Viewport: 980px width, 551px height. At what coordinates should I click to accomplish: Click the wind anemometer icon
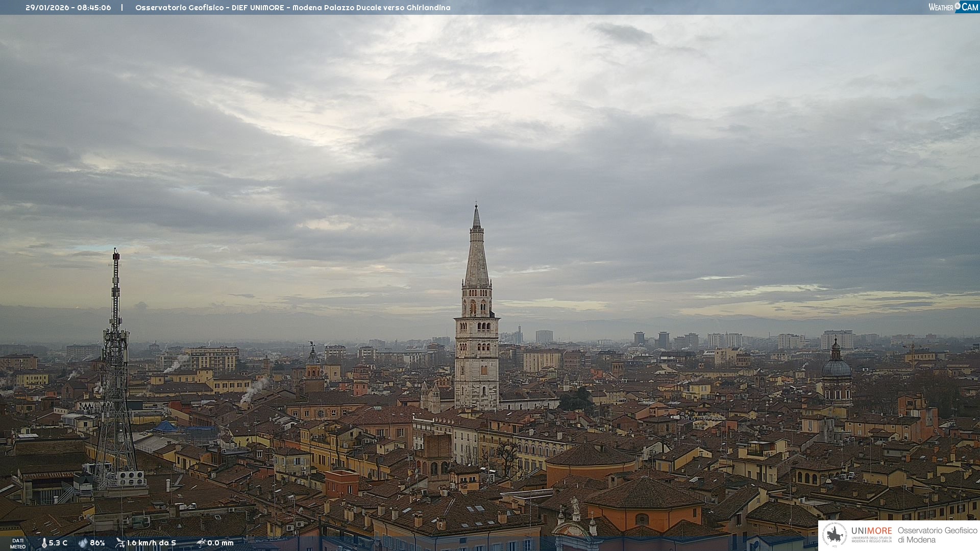click(120, 543)
